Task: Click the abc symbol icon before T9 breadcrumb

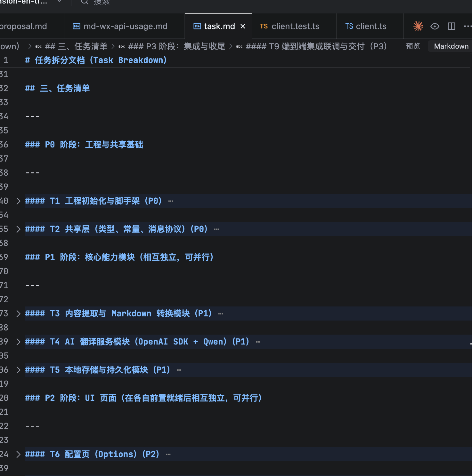Action: (x=239, y=46)
